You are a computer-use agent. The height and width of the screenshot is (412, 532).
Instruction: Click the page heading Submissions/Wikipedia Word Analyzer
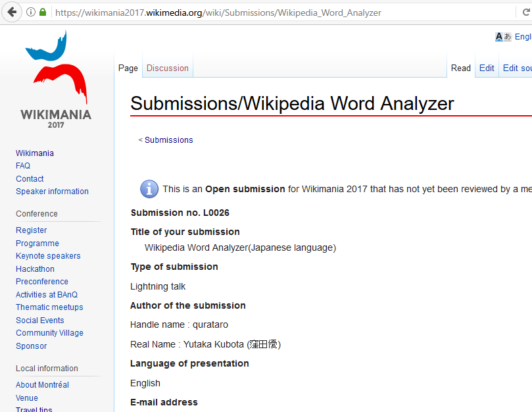[292, 103]
